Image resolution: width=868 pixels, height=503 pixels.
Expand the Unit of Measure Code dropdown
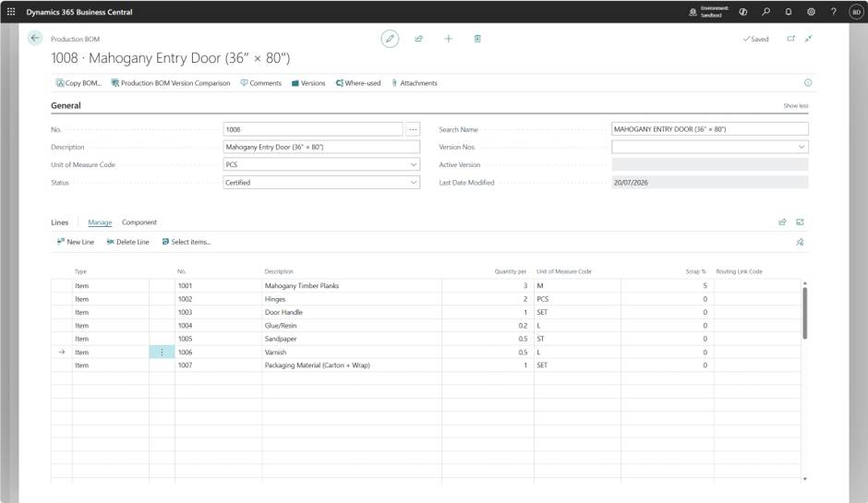tap(413, 165)
